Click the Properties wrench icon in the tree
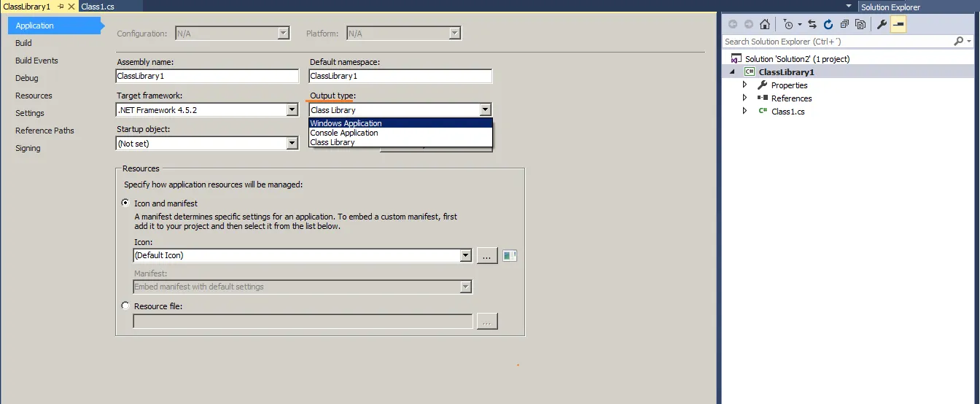The height and width of the screenshot is (404, 980). click(x=763, y=85)
